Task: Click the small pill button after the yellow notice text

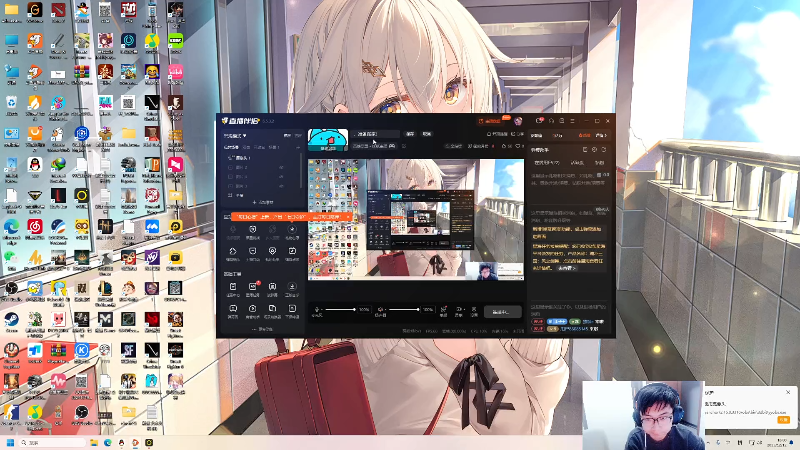Action: (566, 268)
